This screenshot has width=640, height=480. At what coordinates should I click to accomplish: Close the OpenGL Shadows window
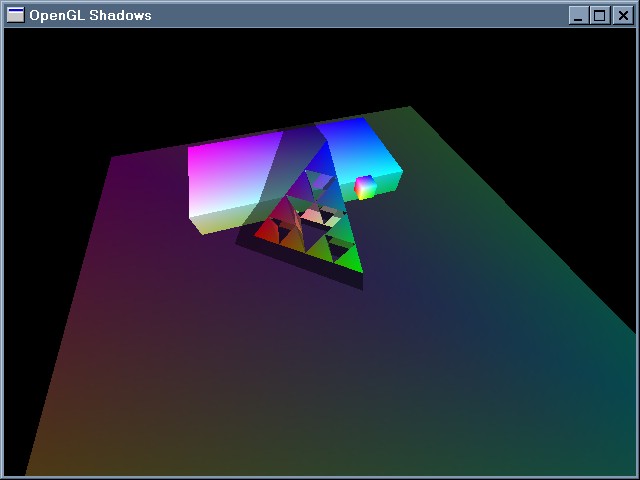(x=621, y=15)
